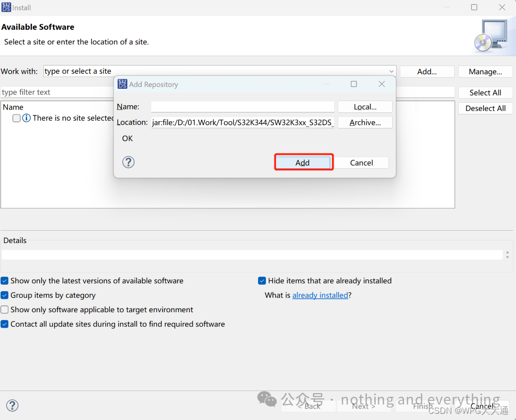The height and width of the screenshot is (420, 516).
Task: Close the Add Repository dialog
Action: pyautogui.click(x=381, y=84)
